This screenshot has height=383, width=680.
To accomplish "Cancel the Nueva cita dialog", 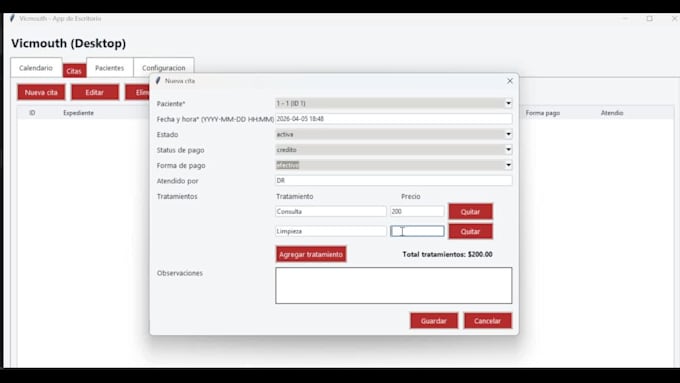I will point(487,321).
